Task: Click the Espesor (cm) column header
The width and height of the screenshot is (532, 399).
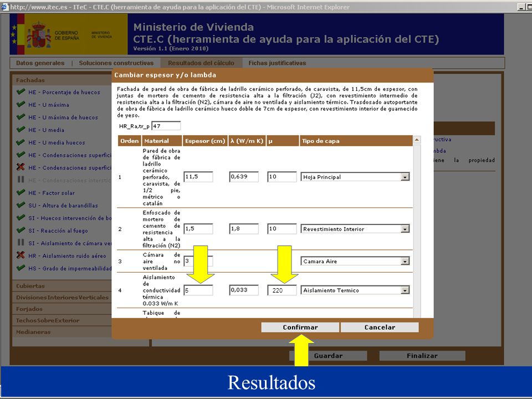Action: coord(204,141)
